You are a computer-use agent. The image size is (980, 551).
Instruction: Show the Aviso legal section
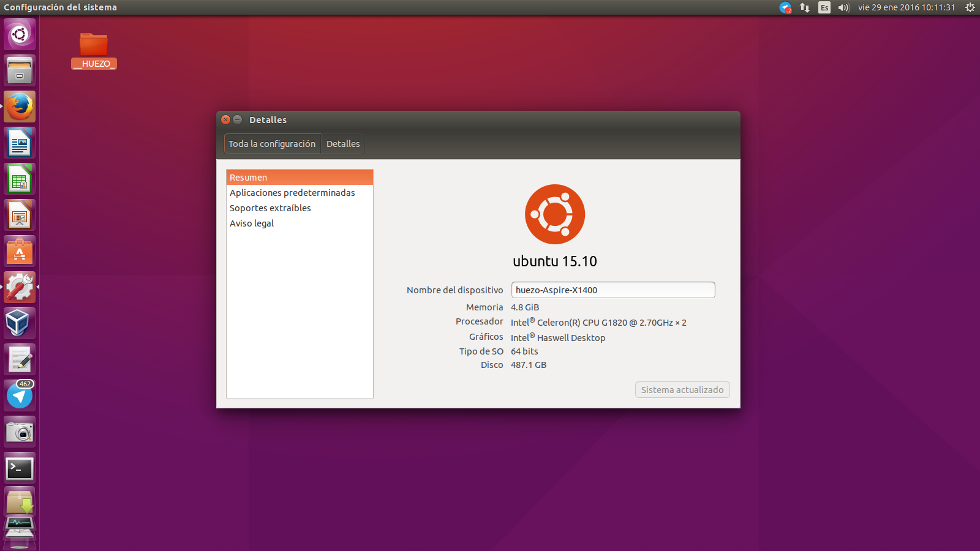[x=300, y=223]
